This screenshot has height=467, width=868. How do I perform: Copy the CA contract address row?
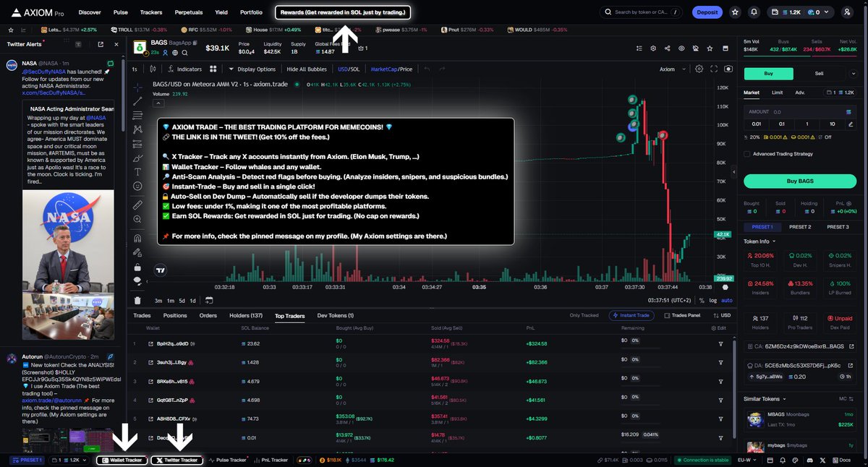point(800,346)
